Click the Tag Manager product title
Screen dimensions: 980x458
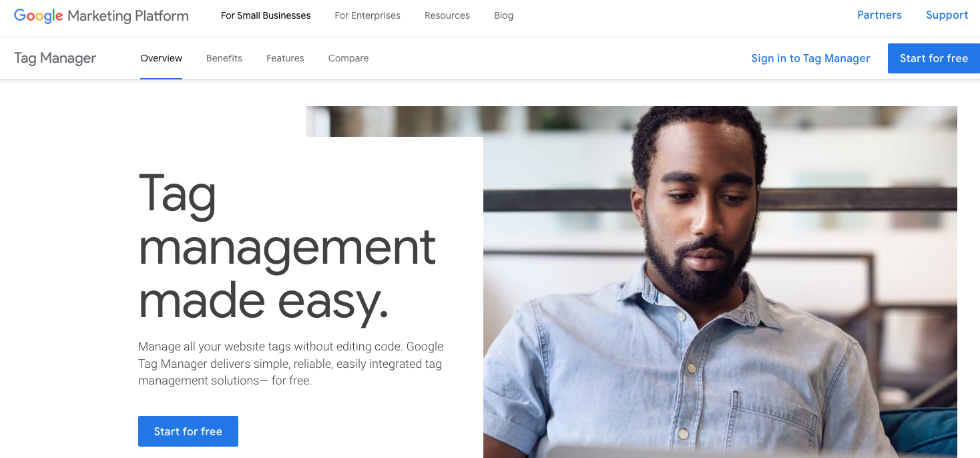pos(55,58)
